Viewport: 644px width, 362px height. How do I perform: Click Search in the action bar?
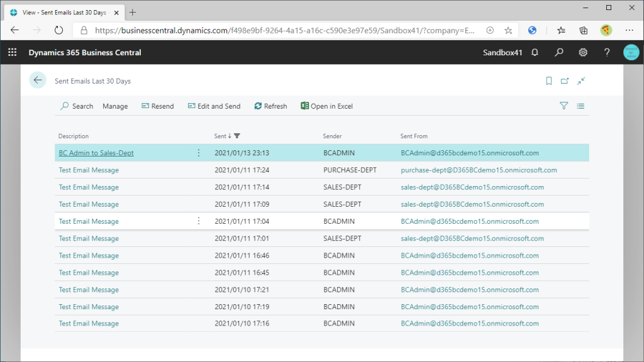[77, 106]
